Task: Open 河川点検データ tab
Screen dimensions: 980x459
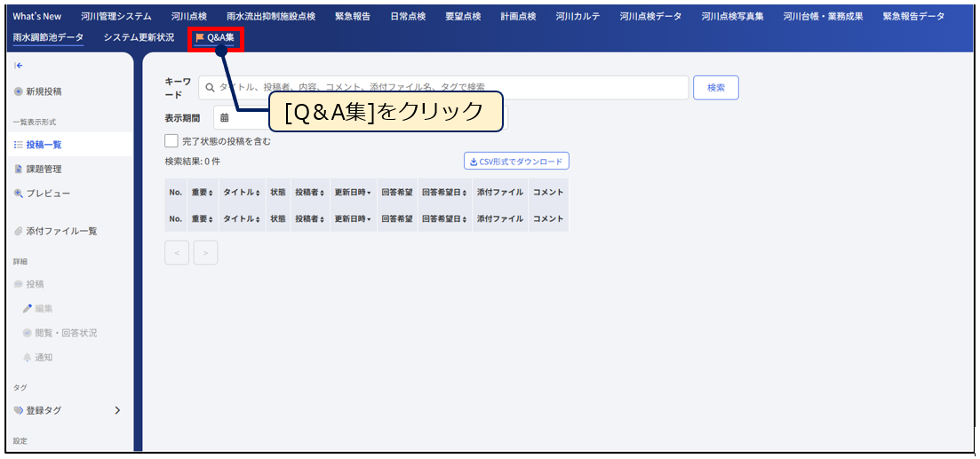Action: point(650,16)
